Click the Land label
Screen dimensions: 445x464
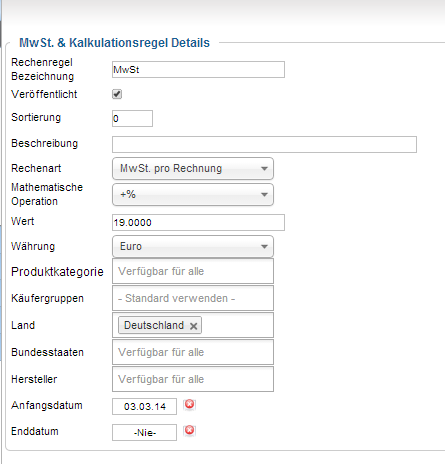[23, 325]
